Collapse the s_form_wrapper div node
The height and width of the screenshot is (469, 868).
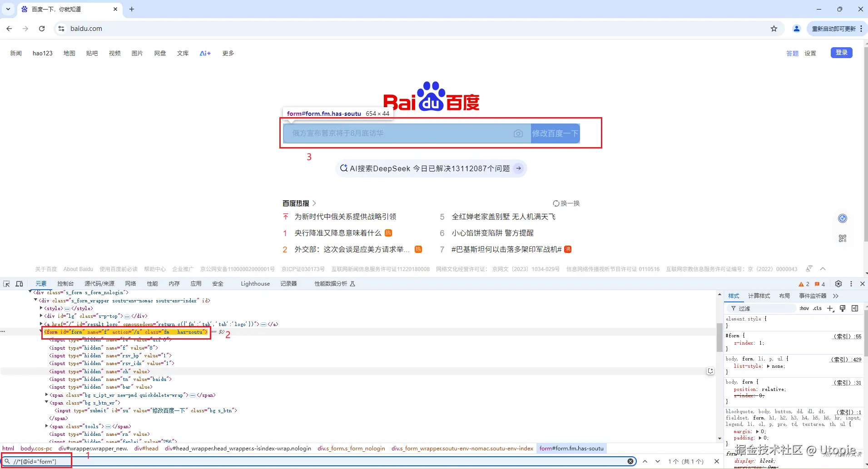click(x=36, y=300)
